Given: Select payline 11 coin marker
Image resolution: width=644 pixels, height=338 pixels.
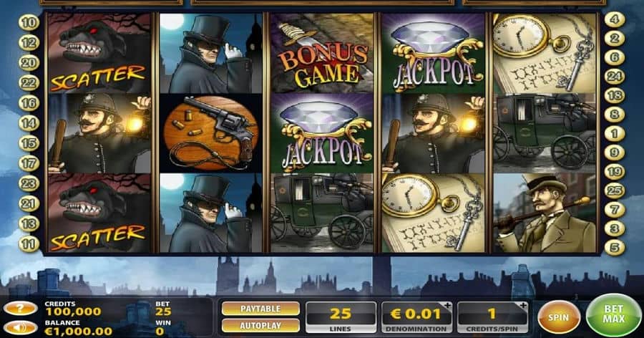Looking at the screenshot, I should point(29,244).
